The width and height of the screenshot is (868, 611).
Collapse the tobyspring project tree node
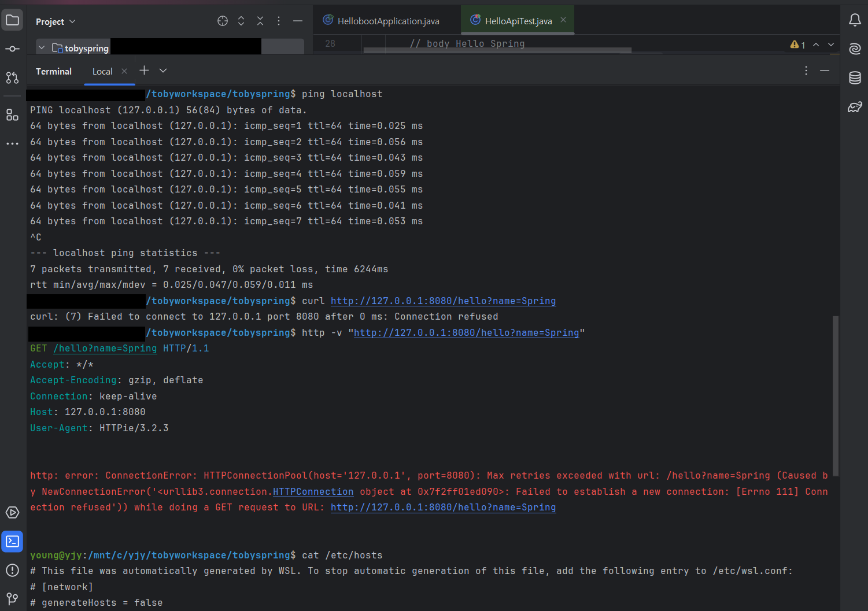point(42,48)
